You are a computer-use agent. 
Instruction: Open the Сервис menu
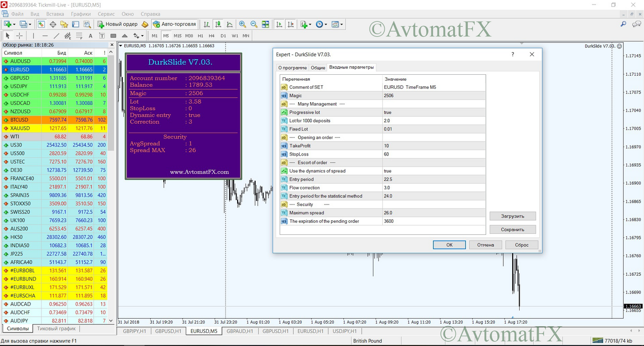click(106, 14)
